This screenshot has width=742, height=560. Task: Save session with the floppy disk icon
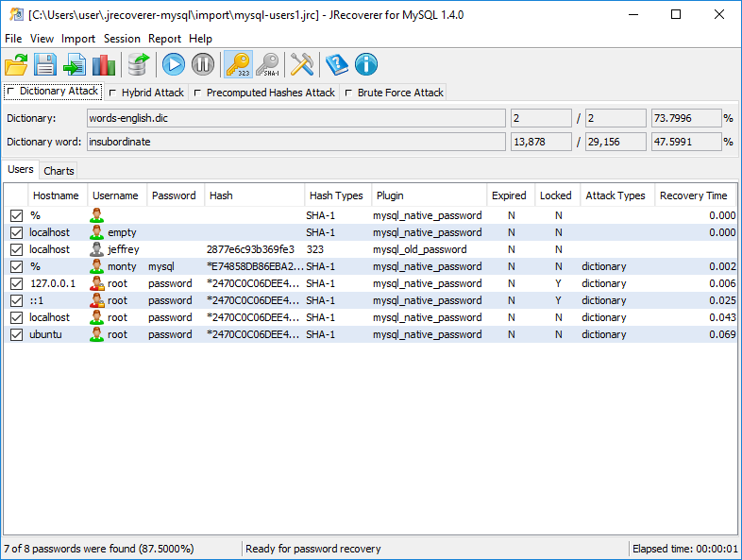(x=45, y=64)
